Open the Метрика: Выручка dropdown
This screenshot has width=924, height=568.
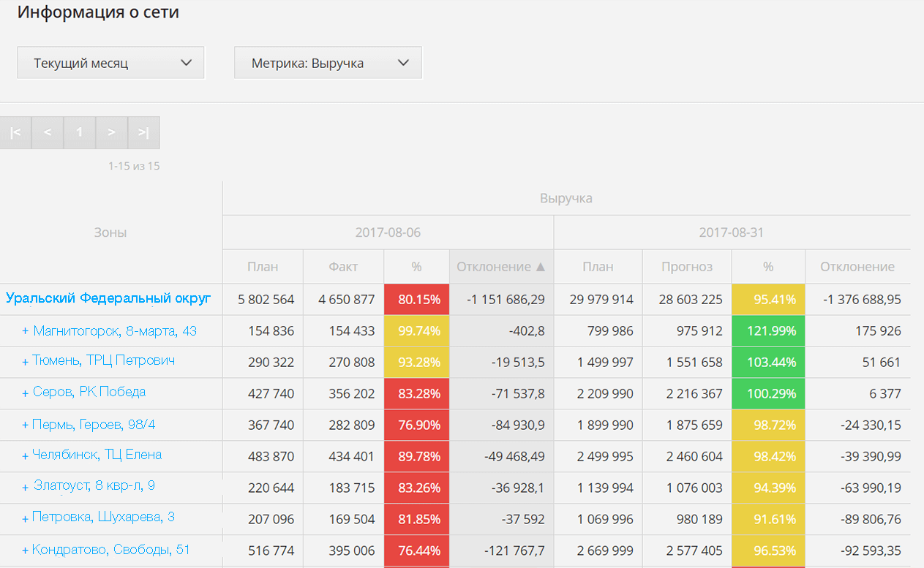tap(328, 63)
